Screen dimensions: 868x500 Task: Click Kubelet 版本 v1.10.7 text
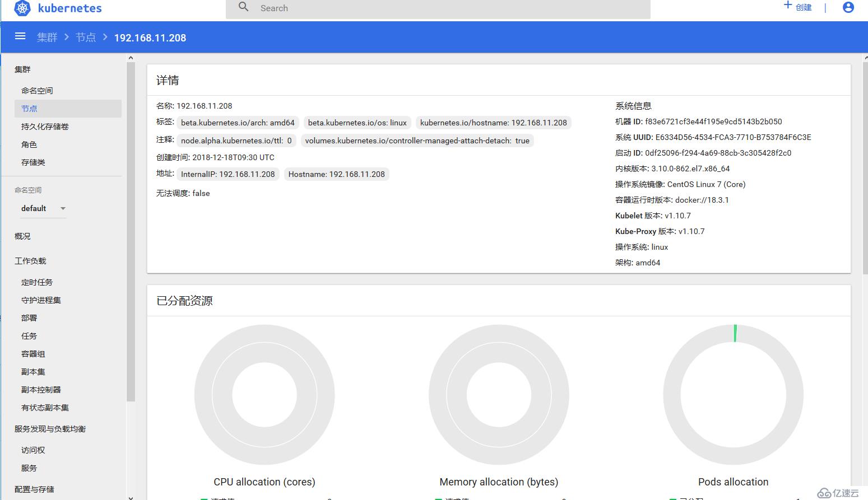pyautogui.click(x=653, y=216)
